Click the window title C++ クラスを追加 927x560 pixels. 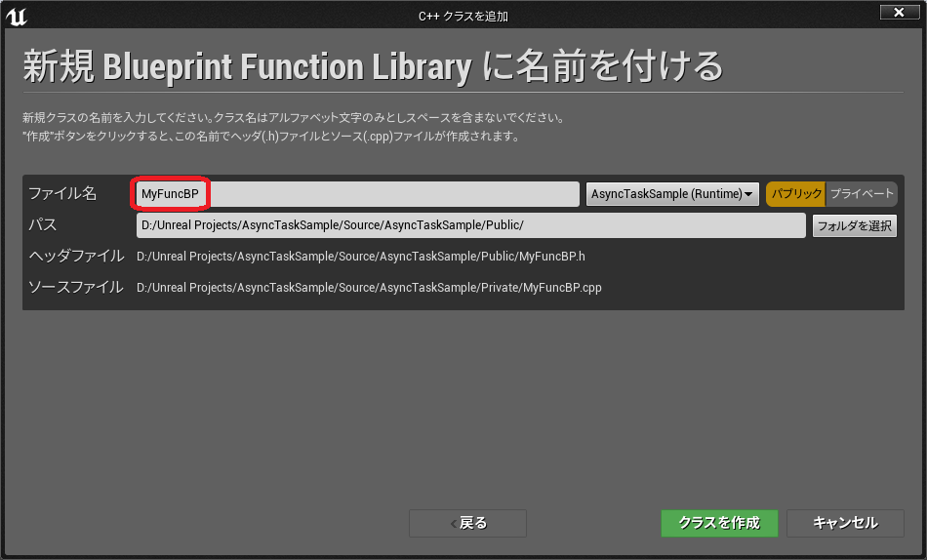coord(463,16)
